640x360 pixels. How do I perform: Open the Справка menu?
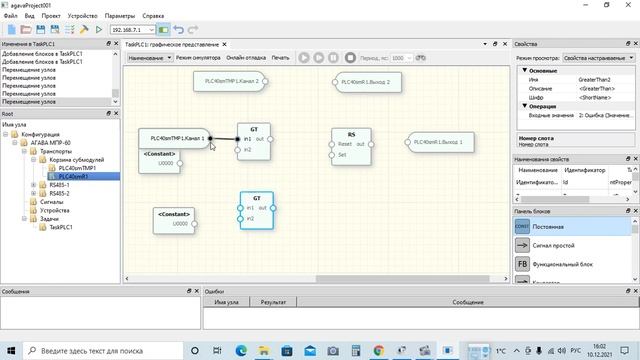[x=153, y=16]
